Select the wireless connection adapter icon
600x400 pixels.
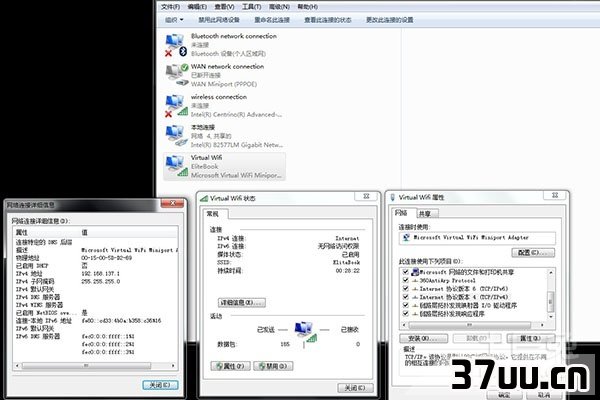click(x=176, y=106)
